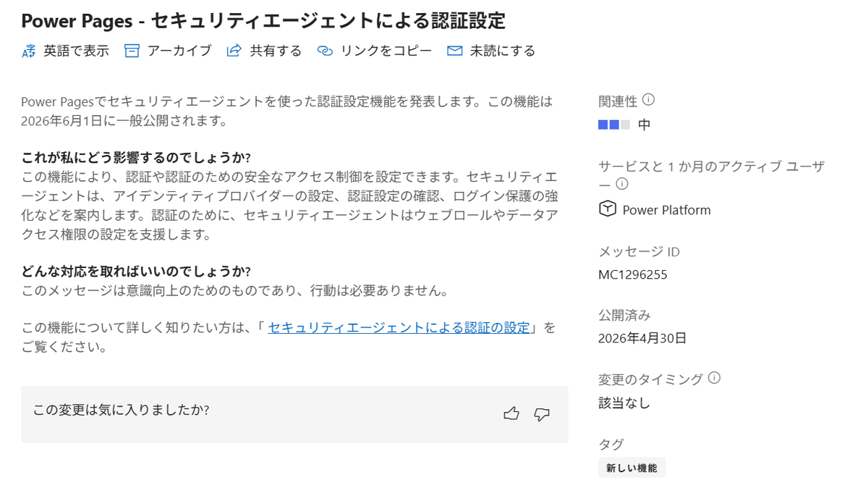This screenshot has width=868, height=488.
Task: Click the 新しい機能 tag
Action: tap(632, 468)
